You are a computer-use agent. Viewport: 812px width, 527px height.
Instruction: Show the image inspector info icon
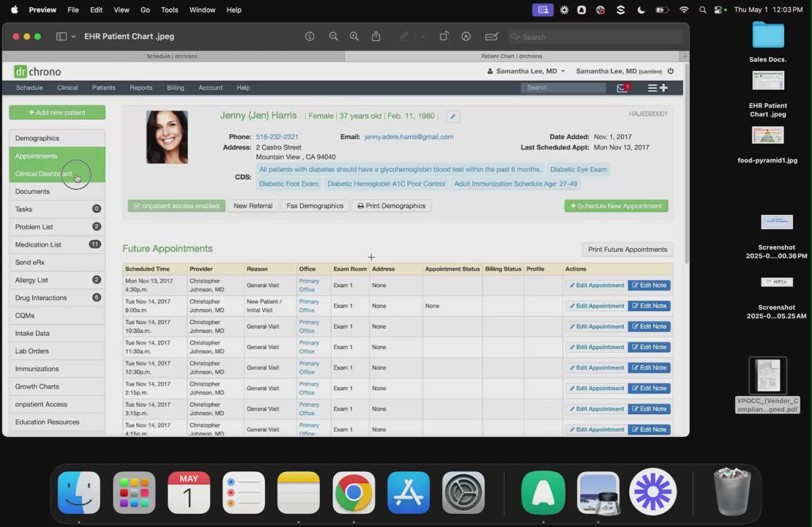(x=310, y=37)
